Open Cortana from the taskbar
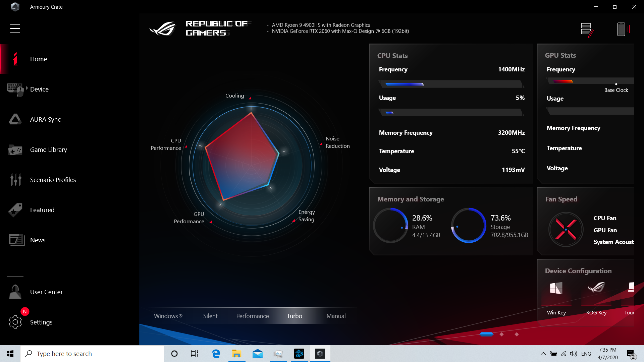 [x=174, y=354]
